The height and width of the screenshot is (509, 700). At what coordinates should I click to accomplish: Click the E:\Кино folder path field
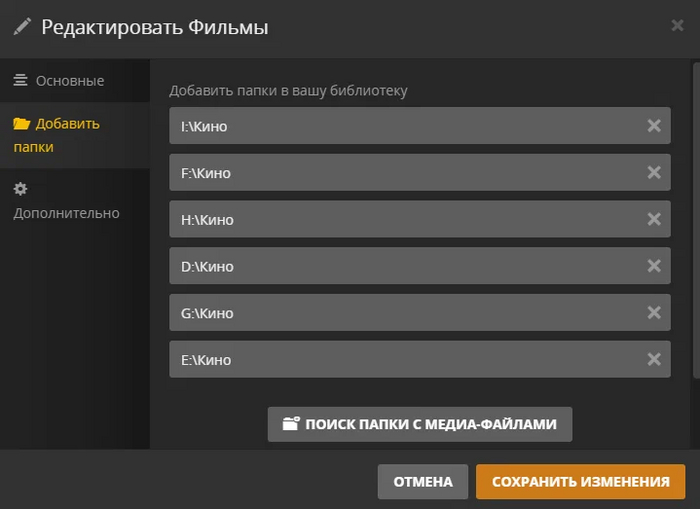click(400, 360)
